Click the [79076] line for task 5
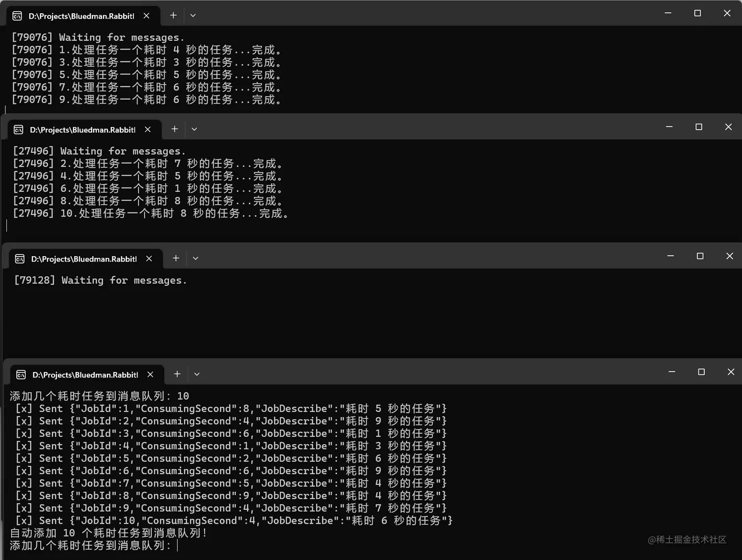This screenshot has height=560, width=742. (x=146, y=75)
